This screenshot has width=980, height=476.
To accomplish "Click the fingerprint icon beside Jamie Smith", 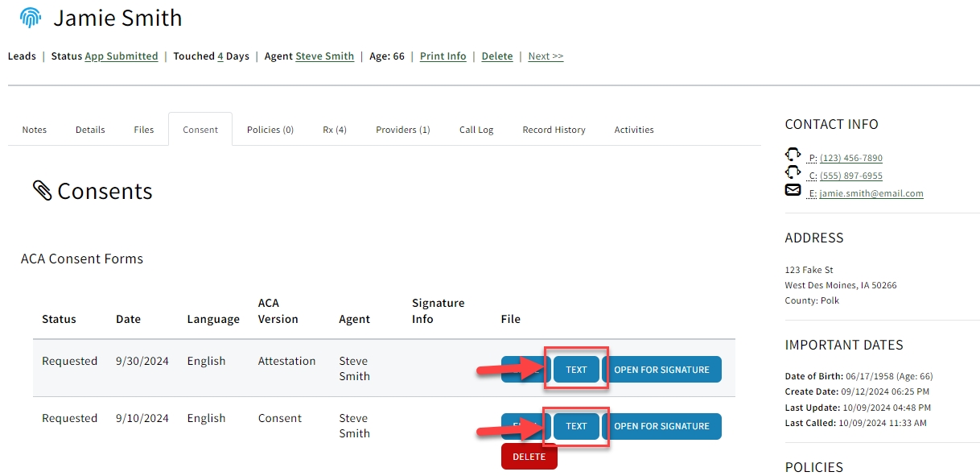I will click(x=31, y=17).
